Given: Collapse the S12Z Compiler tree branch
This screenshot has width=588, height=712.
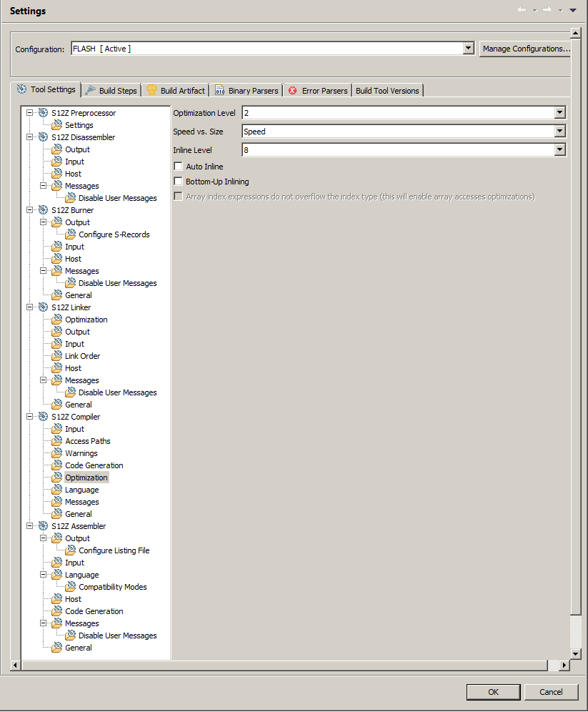Looking at the screenshot, I should (29, 416).
